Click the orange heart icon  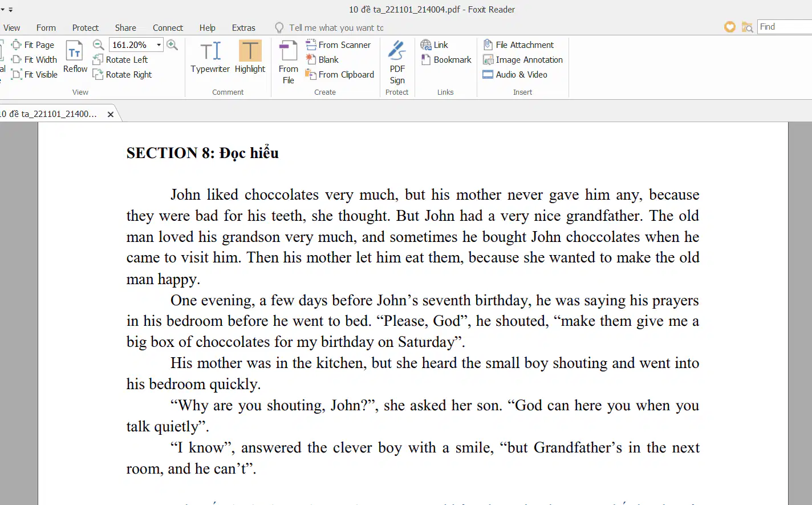tap(730, 27)
